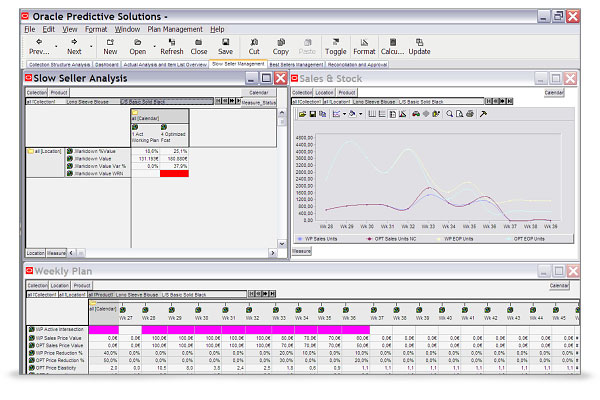This screenshot has height=400, width=600.
Task: Click the scroll right arrow in Slow Seller Analysis
Action: click(x=272, y=253)
